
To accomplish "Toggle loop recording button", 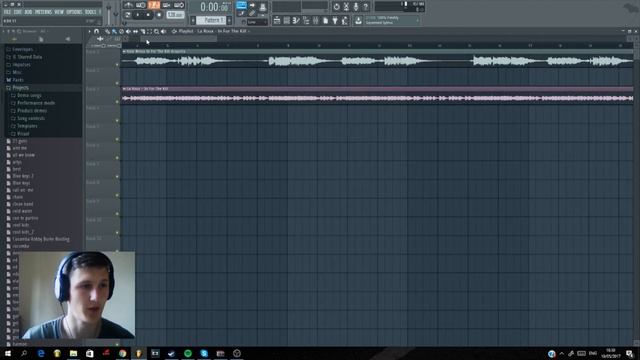I will (179, 5).
